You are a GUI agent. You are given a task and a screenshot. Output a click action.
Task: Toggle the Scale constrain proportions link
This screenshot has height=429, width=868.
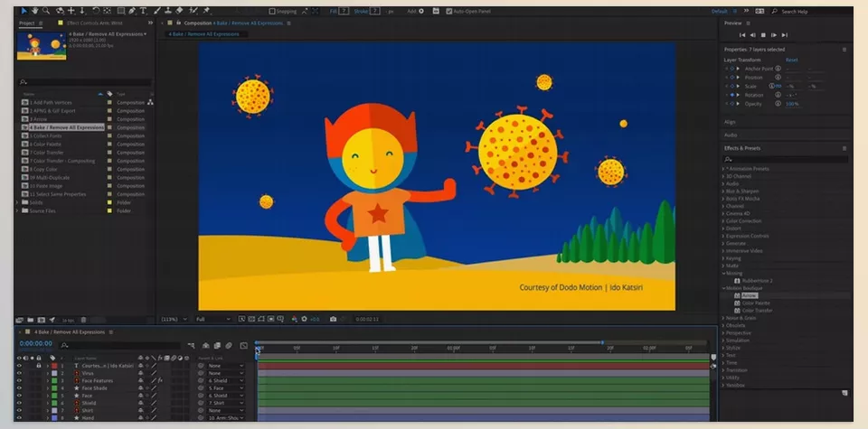pos(778,86)
